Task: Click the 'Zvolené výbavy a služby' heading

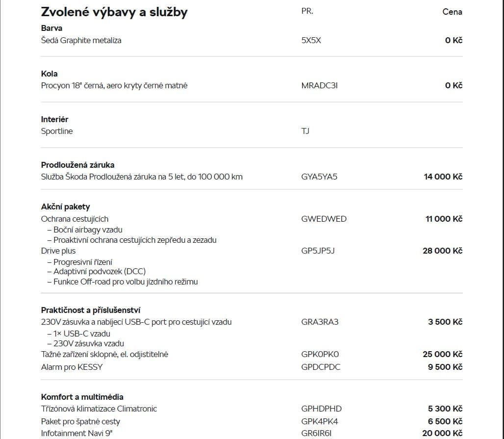Action: coord(114,12)
